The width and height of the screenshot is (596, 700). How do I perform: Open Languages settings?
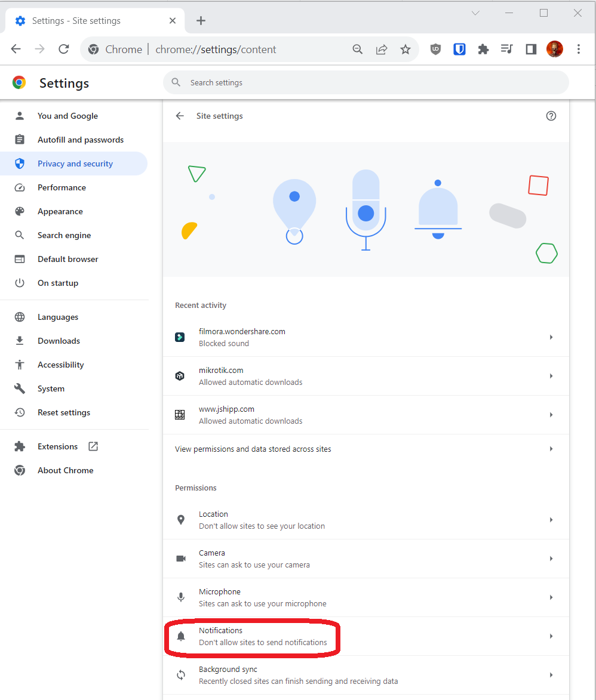73,317
